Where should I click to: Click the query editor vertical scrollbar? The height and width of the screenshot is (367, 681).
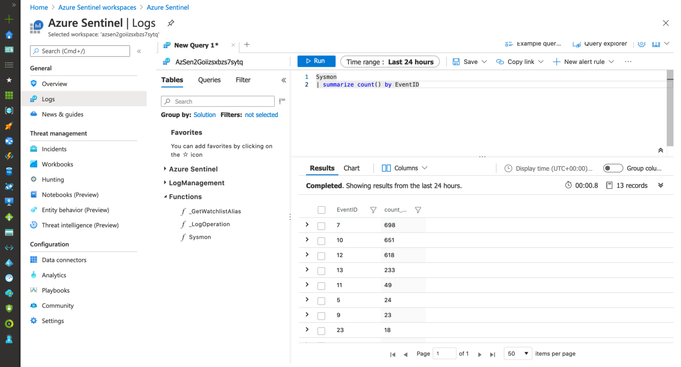coord(670,108)
